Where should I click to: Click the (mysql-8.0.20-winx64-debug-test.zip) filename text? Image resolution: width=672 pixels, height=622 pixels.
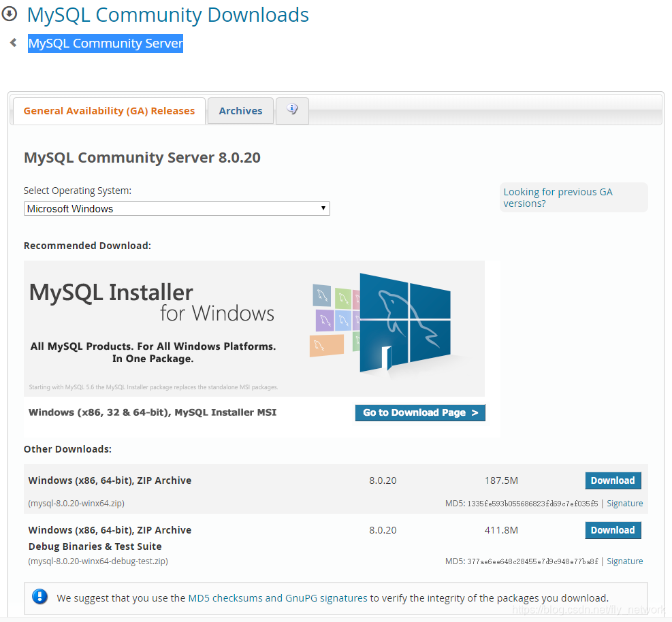[x=98, y=561]
